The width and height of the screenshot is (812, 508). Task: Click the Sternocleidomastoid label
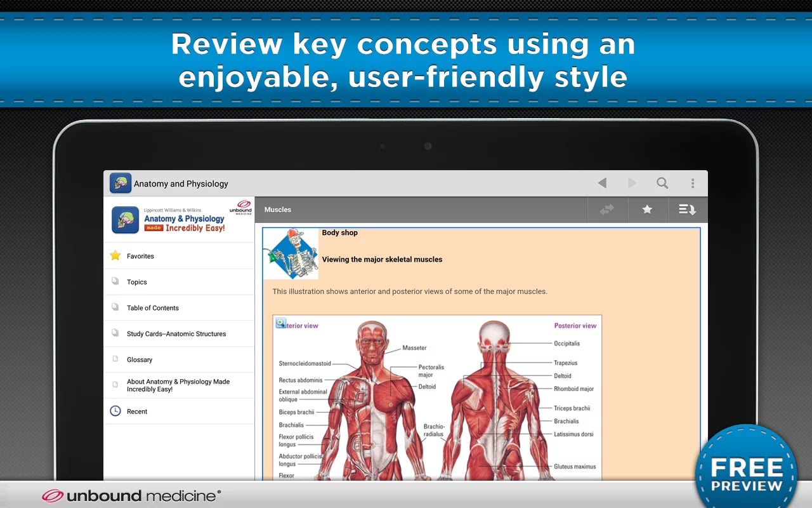coord(304,364)
